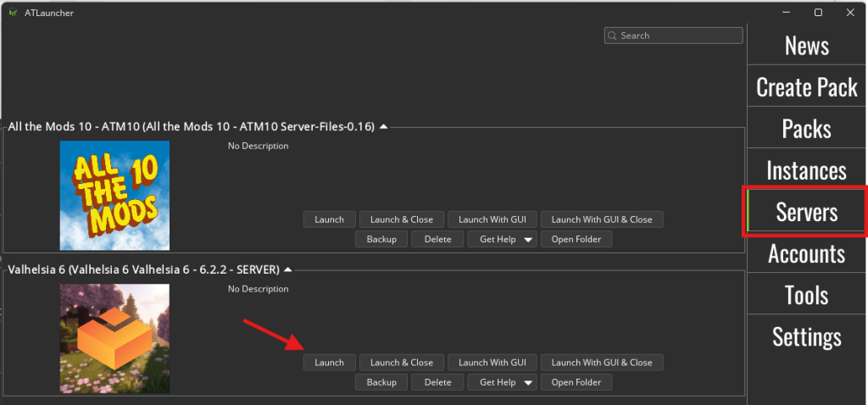Click the magnifier icon in the search box

click(x=612, y=36)
